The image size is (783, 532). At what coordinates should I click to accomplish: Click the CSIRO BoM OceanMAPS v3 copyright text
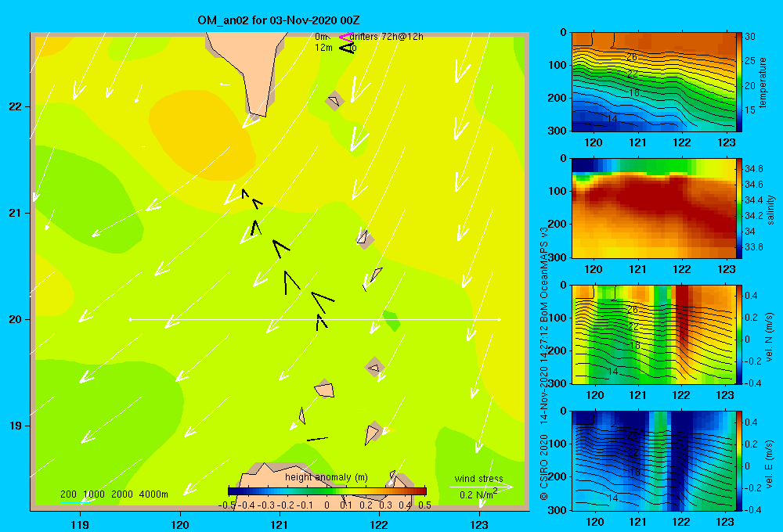544,363
